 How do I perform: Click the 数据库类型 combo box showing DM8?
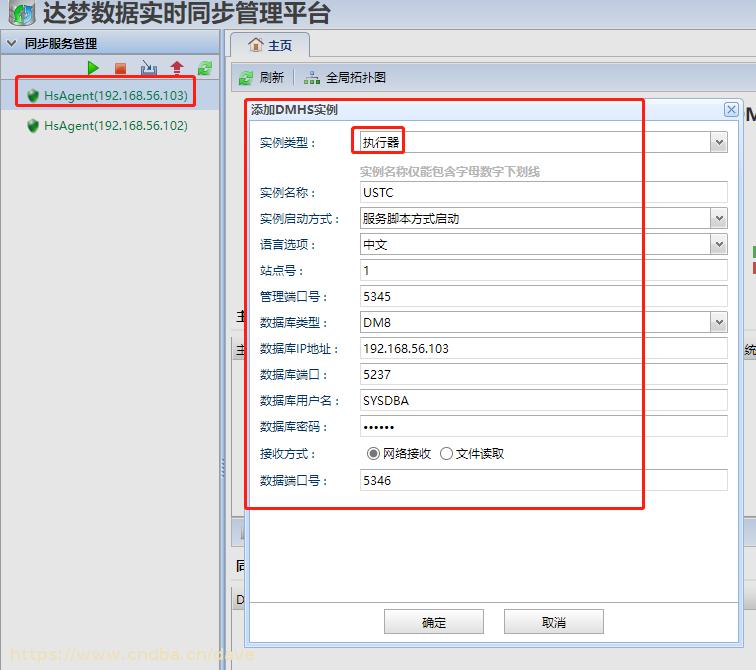(543, 322)
